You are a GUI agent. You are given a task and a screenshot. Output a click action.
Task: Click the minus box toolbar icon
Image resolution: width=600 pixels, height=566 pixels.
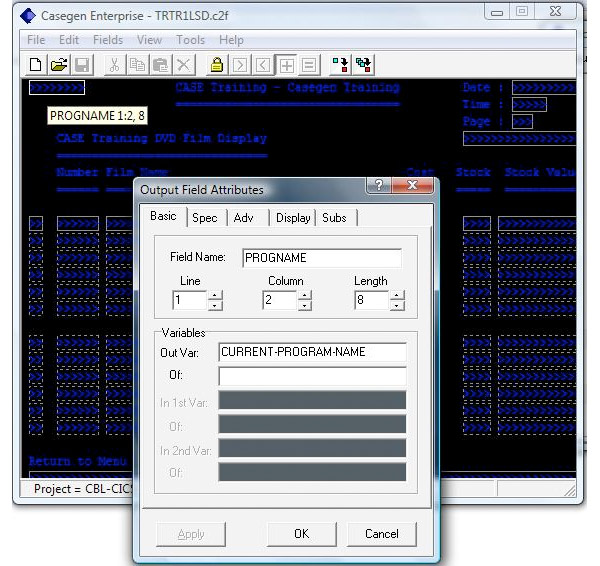click(310, 65)
